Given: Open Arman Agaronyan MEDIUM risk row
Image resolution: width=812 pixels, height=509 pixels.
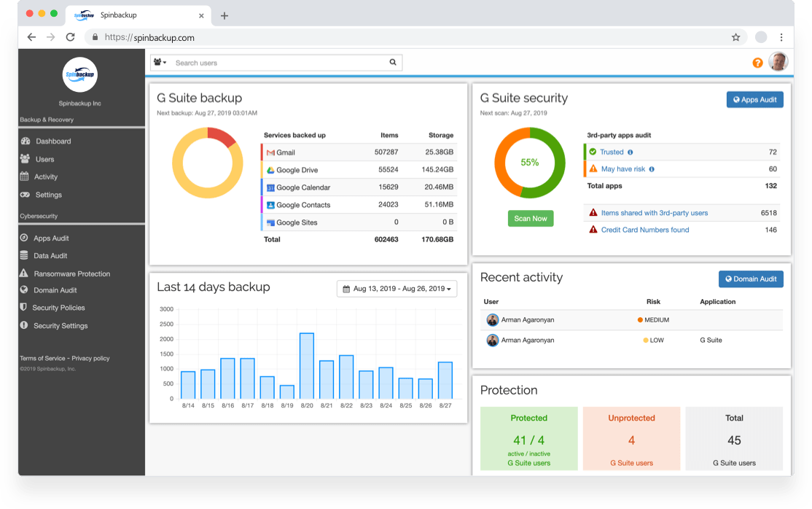Looking at the screenshot, I should coord(631,320).
